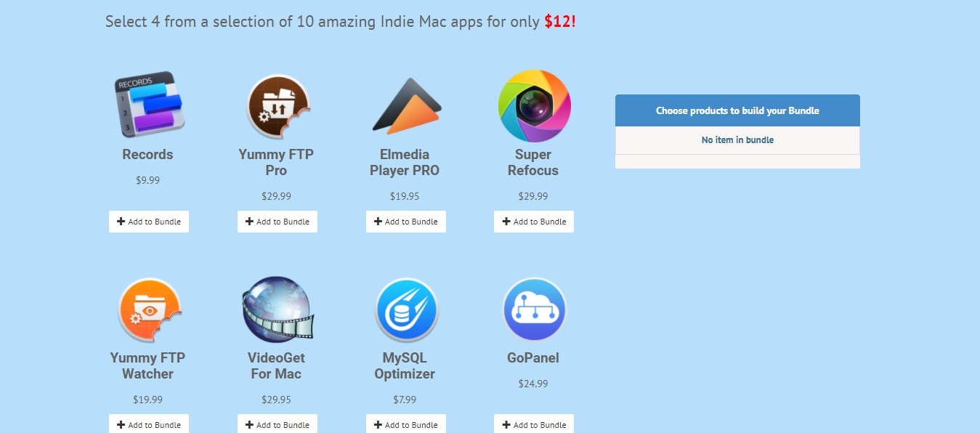Add GoPanel to bundle
The width and height of the screenshot is (980, 433).
pos(534,424)
